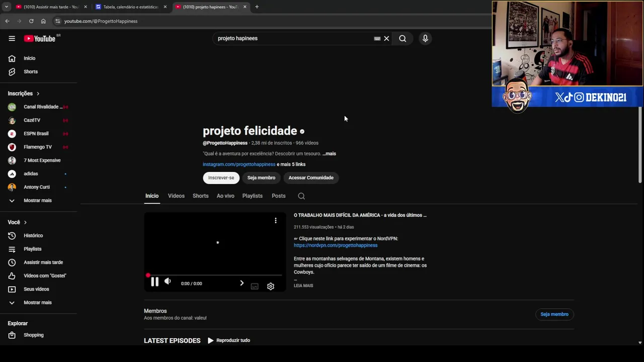Open adidas channel subscription
Viewport: 644px width, 362px height.
click(38, 173)
